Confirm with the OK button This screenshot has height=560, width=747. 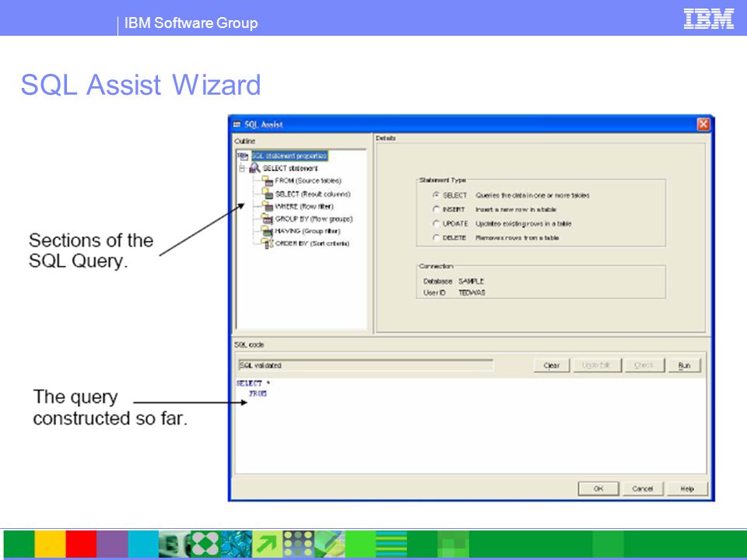point(598,488)
